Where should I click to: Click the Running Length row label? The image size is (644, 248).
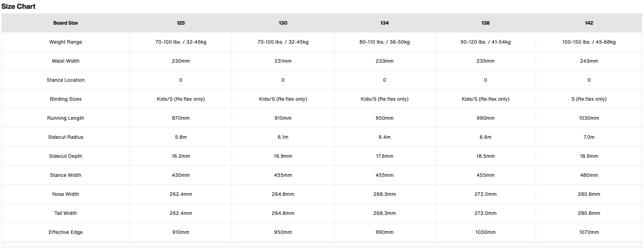(x=66, y=118)
